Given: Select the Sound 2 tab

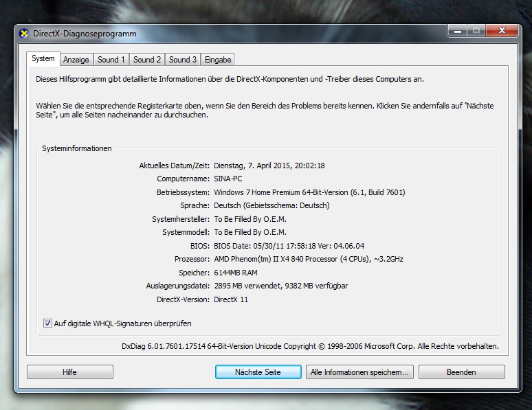Looking at the screenshot, I should pos(147,60).
